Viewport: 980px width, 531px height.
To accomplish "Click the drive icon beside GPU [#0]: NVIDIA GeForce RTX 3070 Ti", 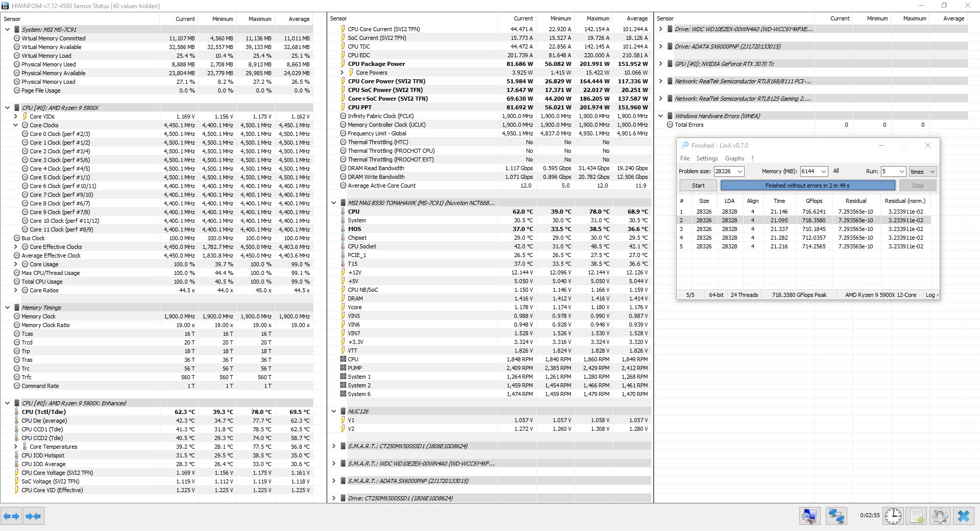I will pyautogui.click(x=670, y=64).
